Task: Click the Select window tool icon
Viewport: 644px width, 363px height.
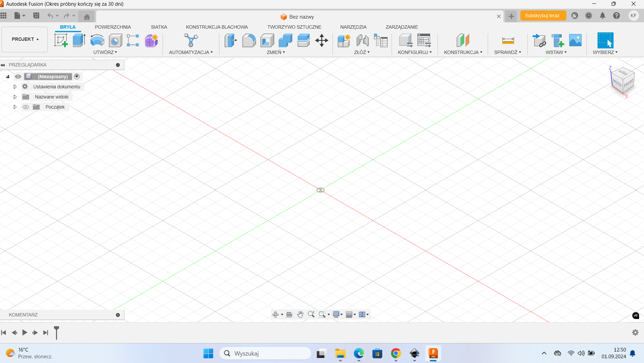Action: tap(606, 40)
